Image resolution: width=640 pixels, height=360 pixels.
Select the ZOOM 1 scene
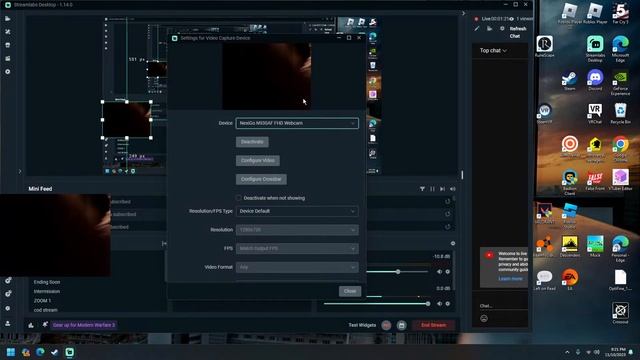(x=42, y=301)
